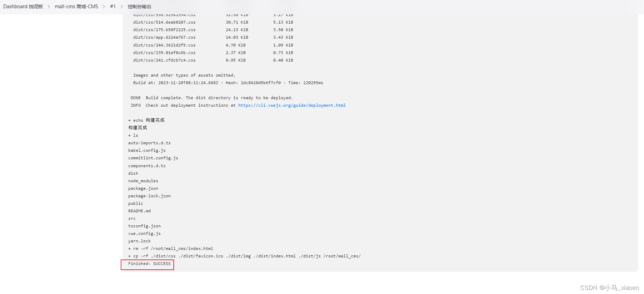
Task: Click the 'tsconfig.json' line
Action: tap(145, 226)
